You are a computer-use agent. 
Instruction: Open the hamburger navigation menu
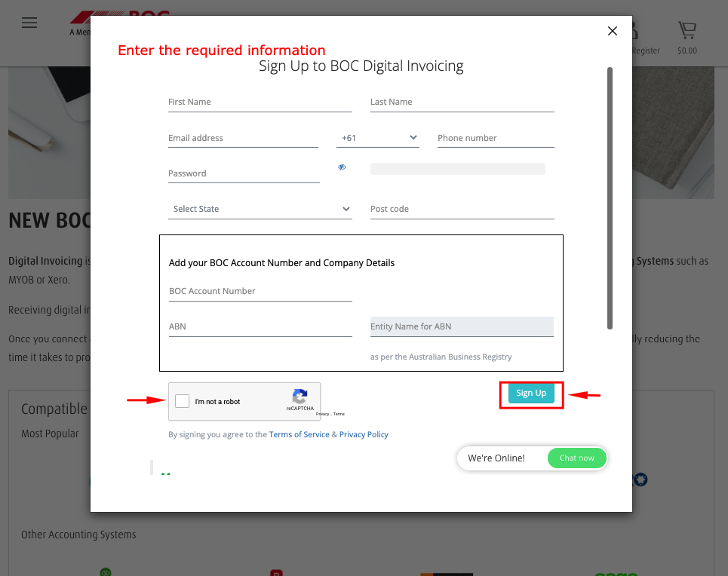tap(29, 23)
